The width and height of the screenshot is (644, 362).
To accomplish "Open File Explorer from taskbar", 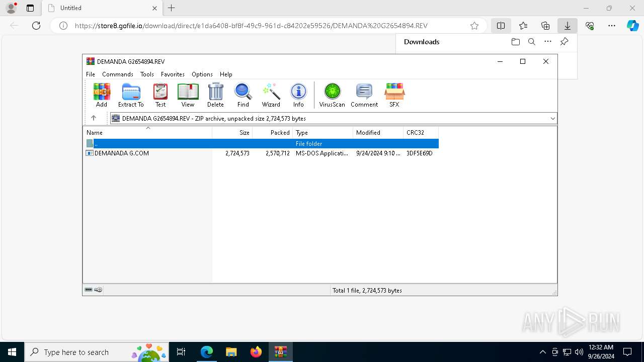I will coord(231,352).
